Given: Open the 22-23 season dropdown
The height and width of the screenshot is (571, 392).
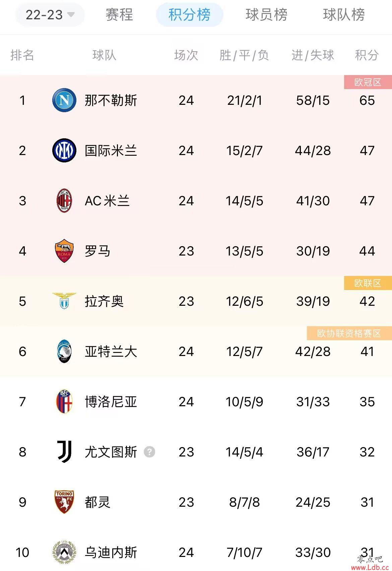Looking at the screenshot, I should [50, 15].
